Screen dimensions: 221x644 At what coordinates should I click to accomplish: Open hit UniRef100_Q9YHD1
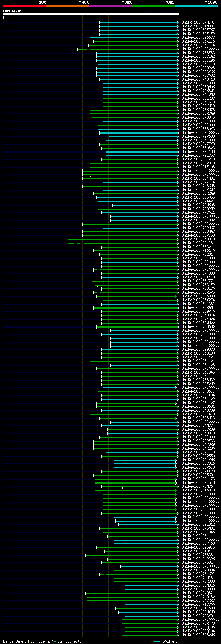point(198,178)
